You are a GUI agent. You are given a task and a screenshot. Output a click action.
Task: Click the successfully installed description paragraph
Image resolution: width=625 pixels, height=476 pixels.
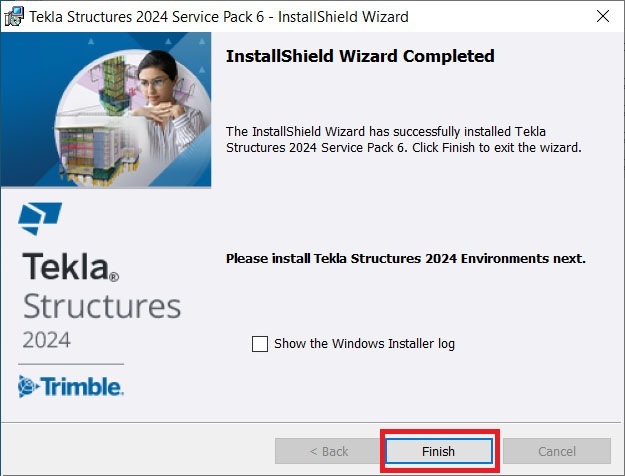pyautogui.click(x=403, y=139)
